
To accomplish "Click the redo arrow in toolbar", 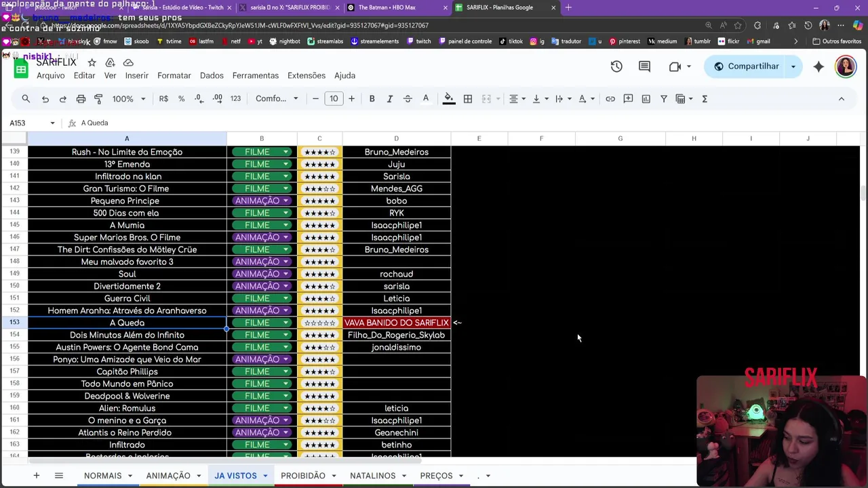I will (63, 99).
